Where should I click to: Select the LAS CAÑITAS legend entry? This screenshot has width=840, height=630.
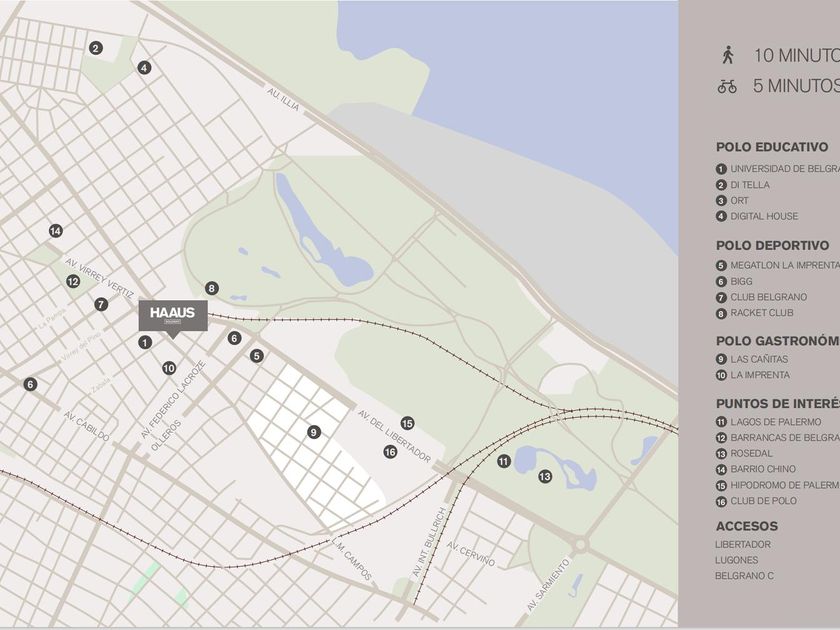click(x=752, y=359)
